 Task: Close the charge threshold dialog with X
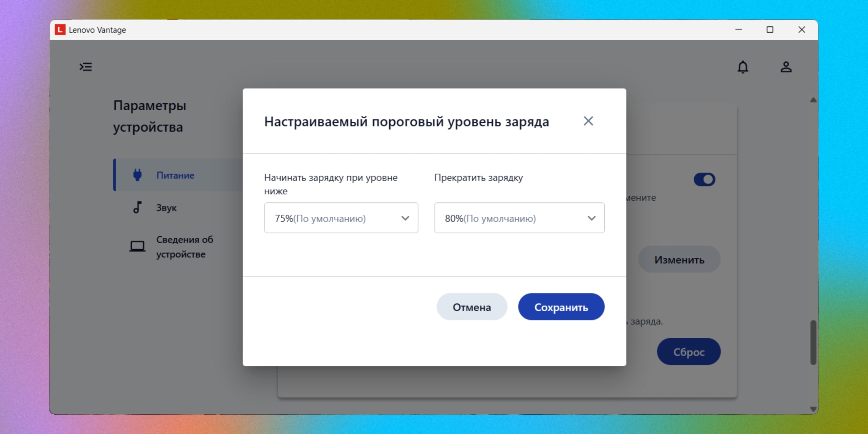click(589, 121)
